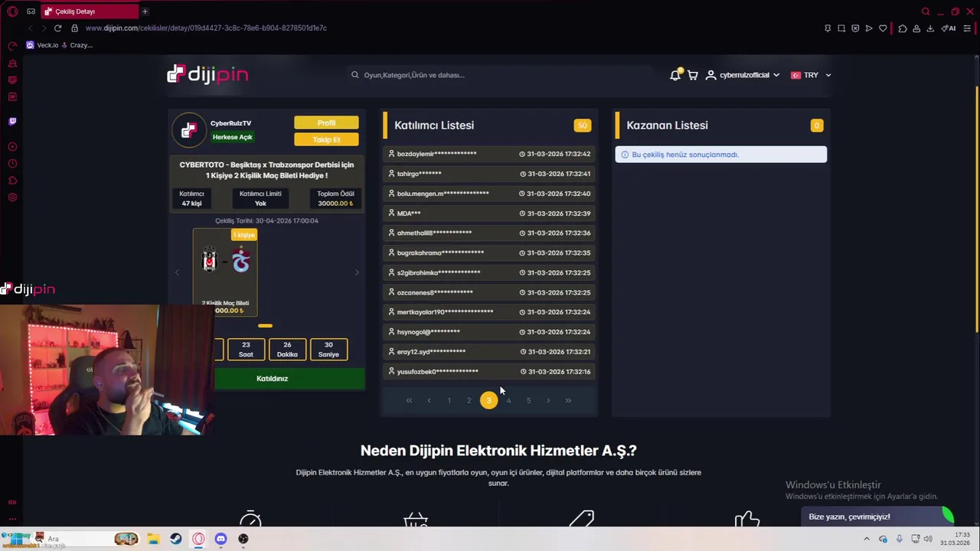Open Opera GX from the taskbar

point(198,539)
